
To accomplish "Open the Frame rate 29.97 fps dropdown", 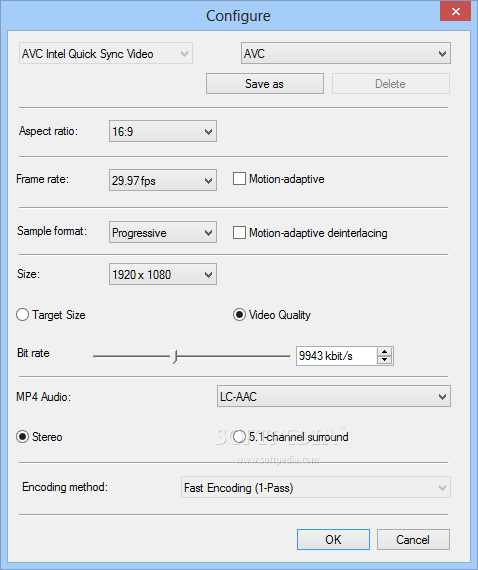I will tap(163, 180).
